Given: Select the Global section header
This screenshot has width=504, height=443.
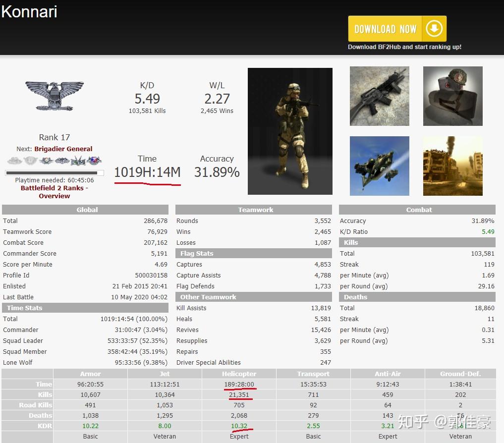Looking at the screenshot, I should (85, 210).
